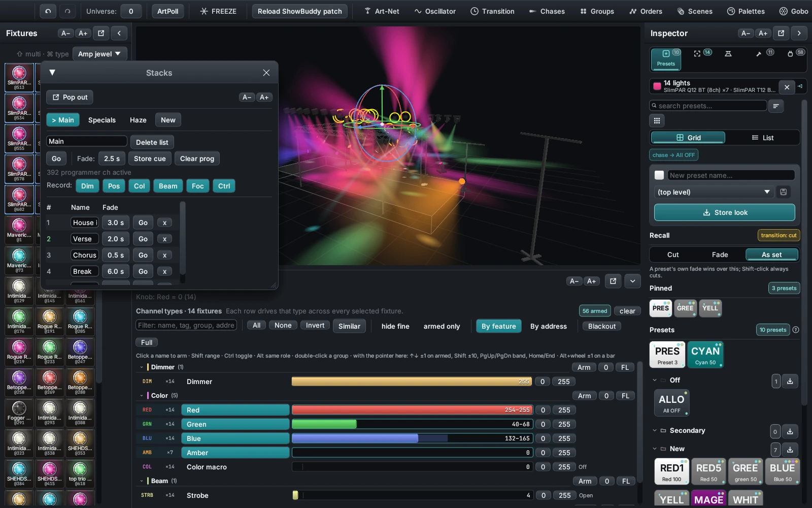Screen dimensions: 812x508
Task: Click Go on the Chorus cue
Action: [143, 255]
